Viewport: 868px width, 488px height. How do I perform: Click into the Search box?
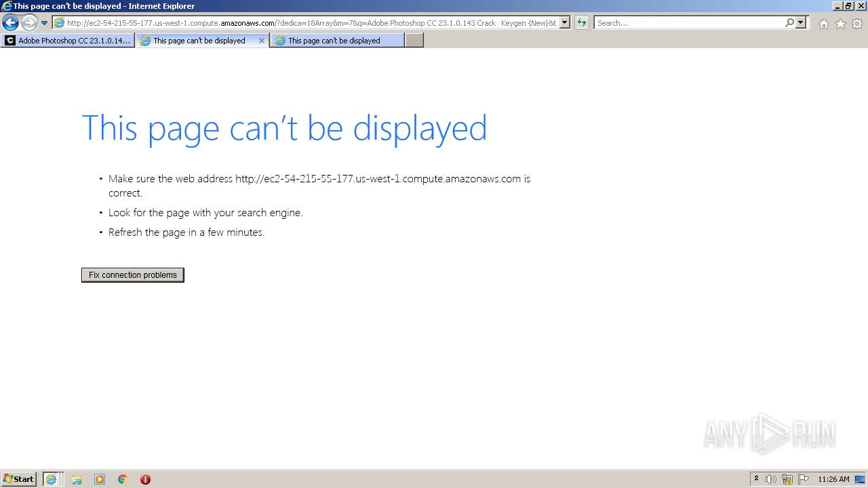point(689,23)
